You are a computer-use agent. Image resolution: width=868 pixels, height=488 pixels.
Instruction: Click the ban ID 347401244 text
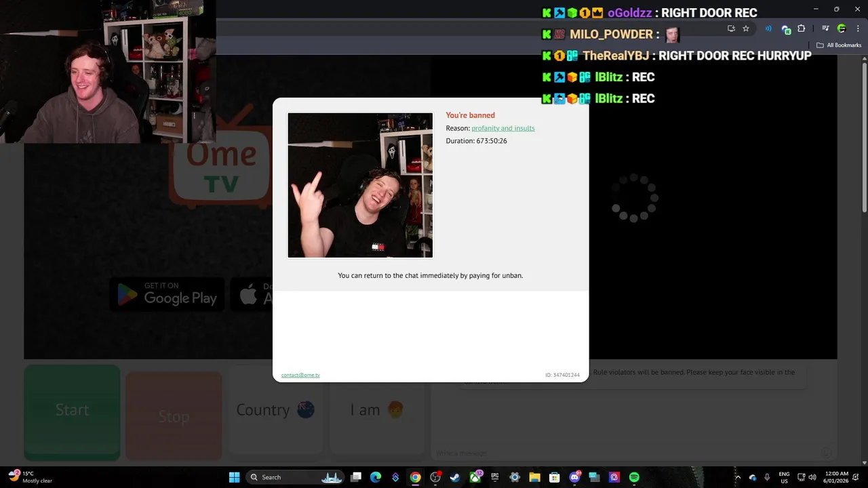click(562, 375)
